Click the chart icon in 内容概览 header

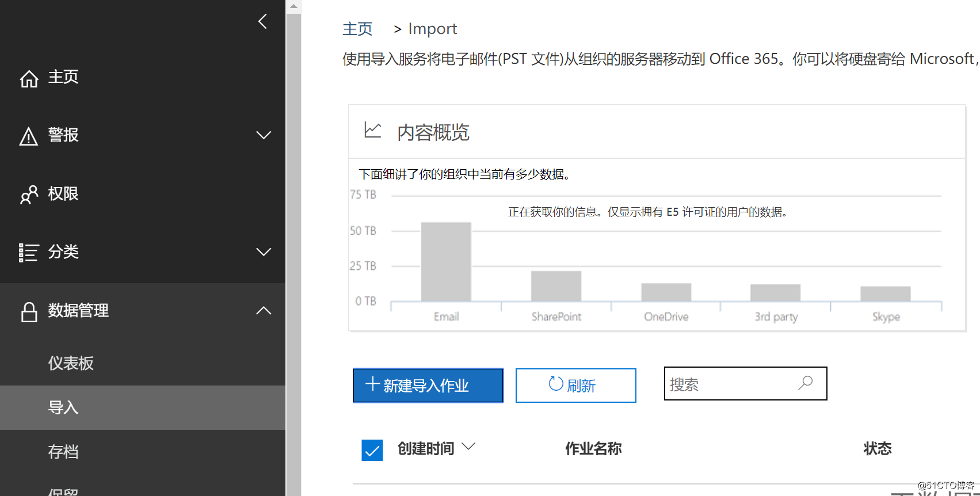(372, 131)
